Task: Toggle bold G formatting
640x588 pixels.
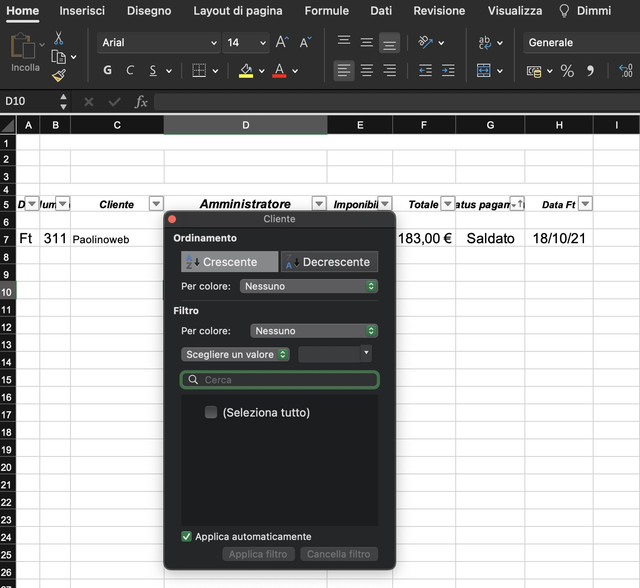Action: tap(107, 70)
